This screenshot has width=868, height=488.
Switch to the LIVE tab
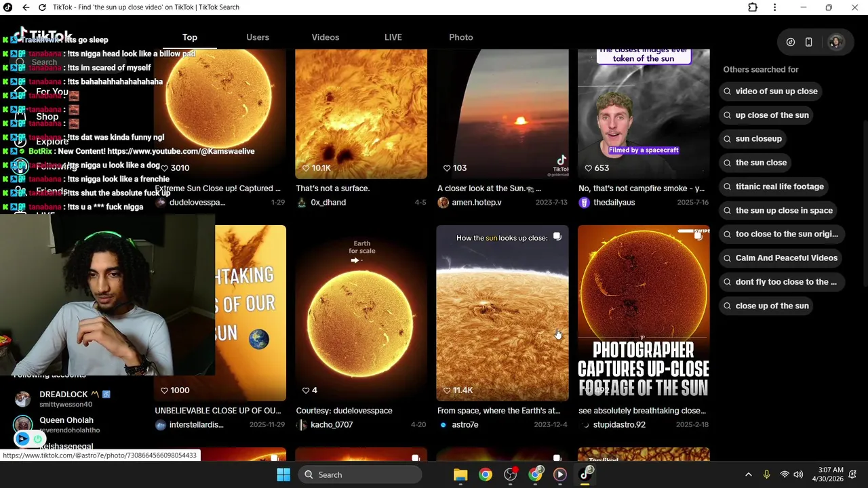393,37
